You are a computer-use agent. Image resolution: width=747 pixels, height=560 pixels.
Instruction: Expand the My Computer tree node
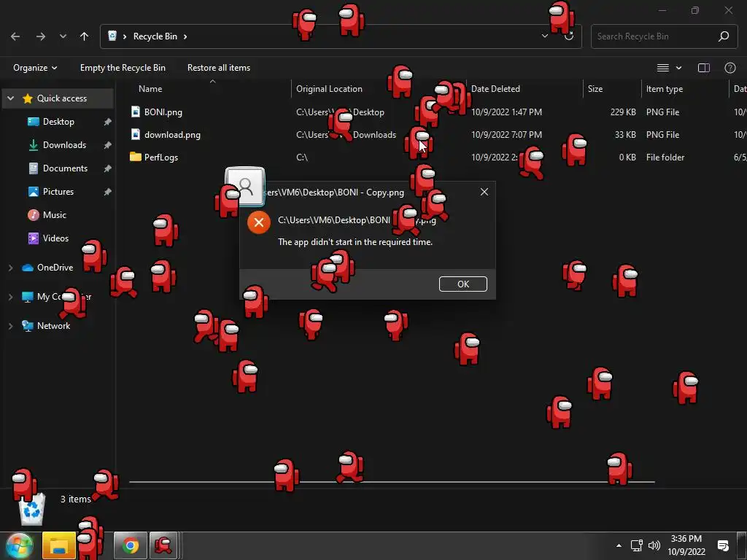[x=10, y=297]
